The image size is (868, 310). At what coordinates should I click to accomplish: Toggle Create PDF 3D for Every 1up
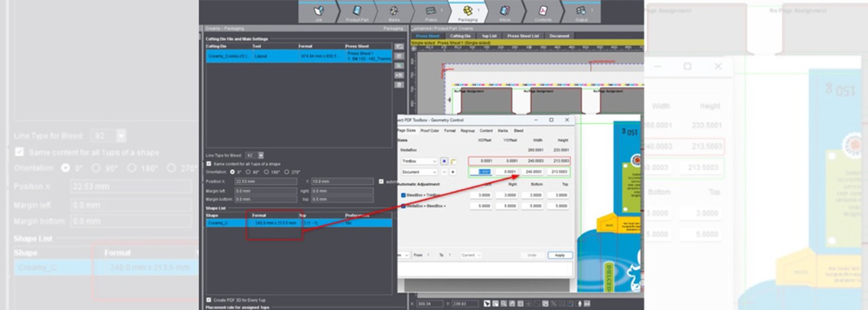coord(208,299)
